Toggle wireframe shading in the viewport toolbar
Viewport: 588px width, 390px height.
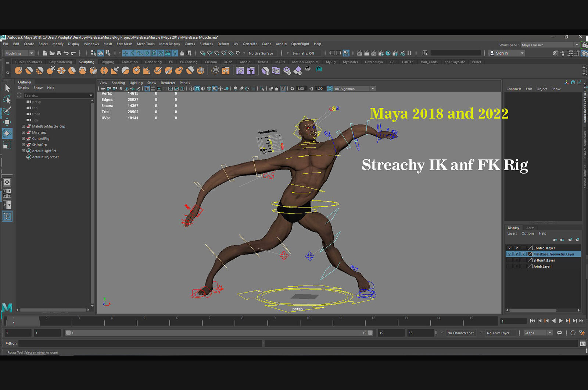(x=191, y=89)
